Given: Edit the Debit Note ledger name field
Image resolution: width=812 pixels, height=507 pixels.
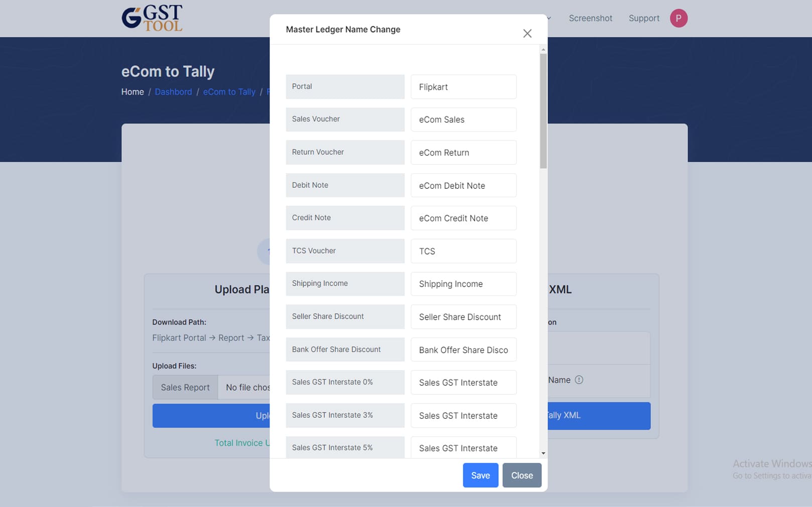Looking at the screenshot, I should (x=463, y=186).
